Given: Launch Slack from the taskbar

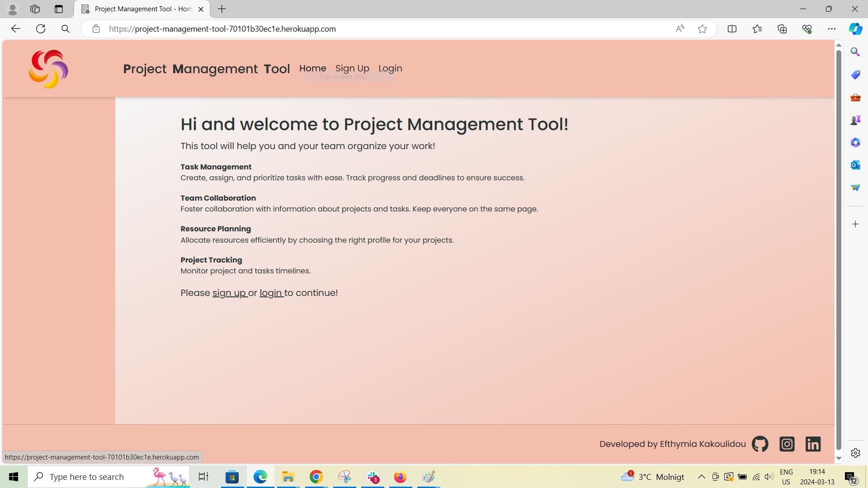Looking at the screenshot, I should click(373, 477).
